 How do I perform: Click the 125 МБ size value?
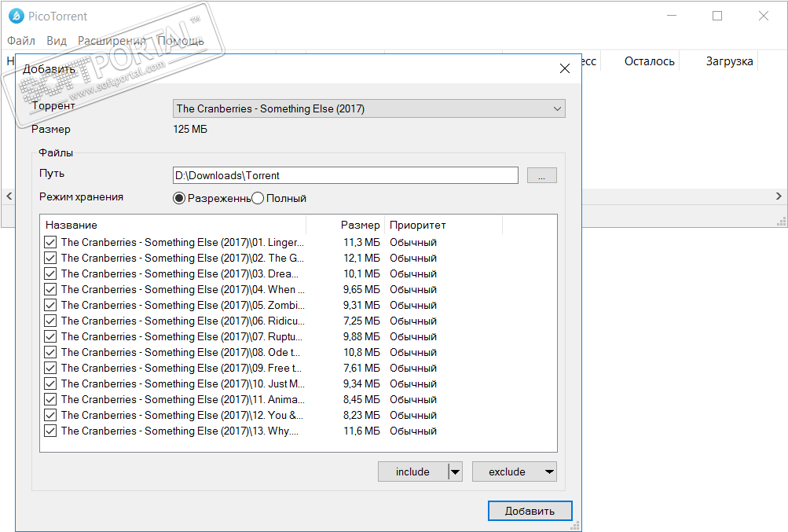point(190,129)
